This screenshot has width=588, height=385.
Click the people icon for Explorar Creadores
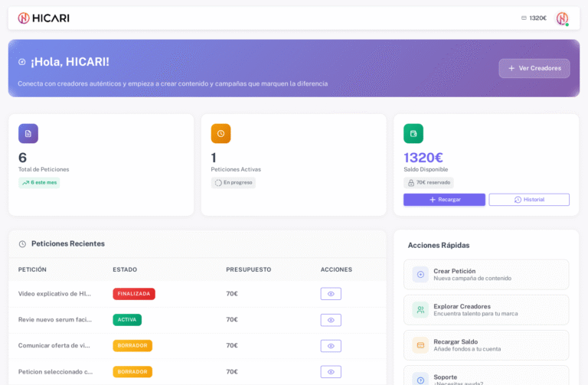coord(420,310)
